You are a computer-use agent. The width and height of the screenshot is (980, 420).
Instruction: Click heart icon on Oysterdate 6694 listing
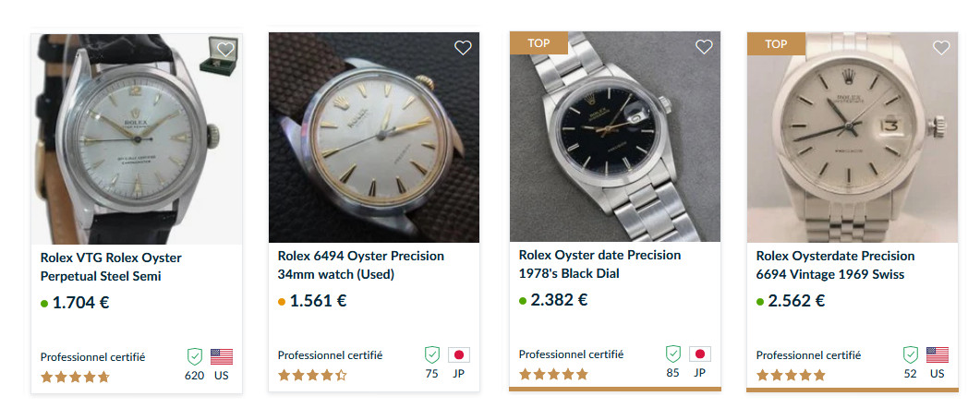pos(941,47)
